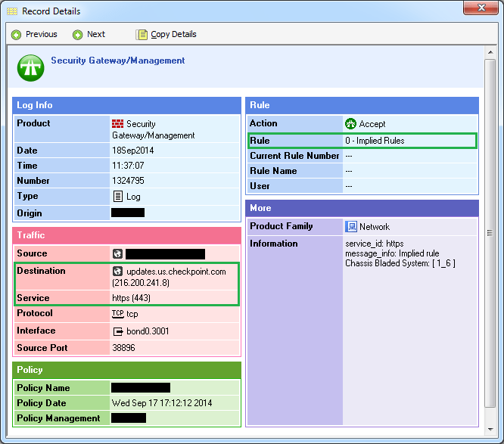
Task: Click the vertical scrollbar thumb
Action: click(x=490, y=233)
